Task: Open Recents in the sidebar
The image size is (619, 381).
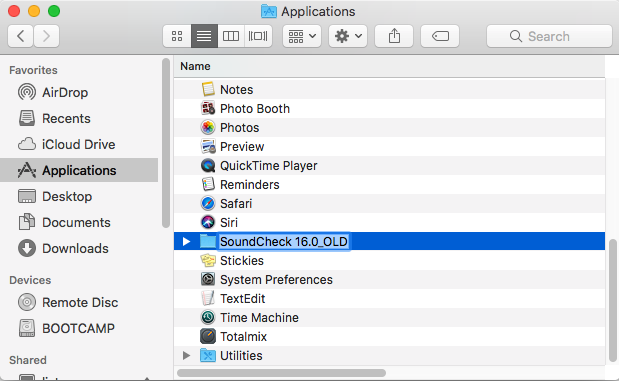Action: [79, 118]
